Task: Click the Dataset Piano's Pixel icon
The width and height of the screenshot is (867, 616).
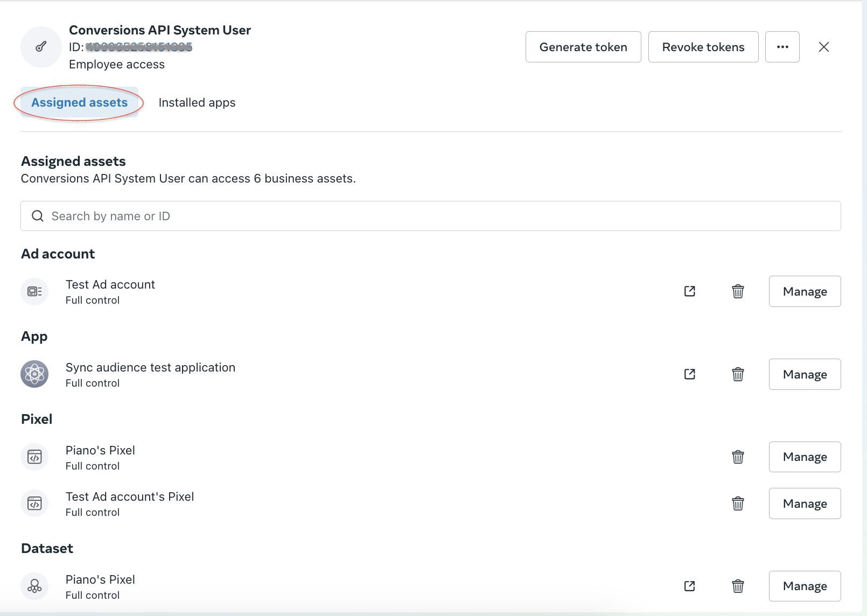Action: [34, 586]
